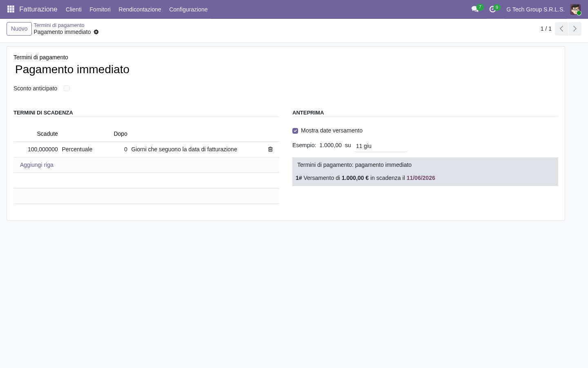The width and height of the screenshot is (588, 368).
Task: Click the due date 11/06/2026 in preview
Action: click(x=421, y=178)
